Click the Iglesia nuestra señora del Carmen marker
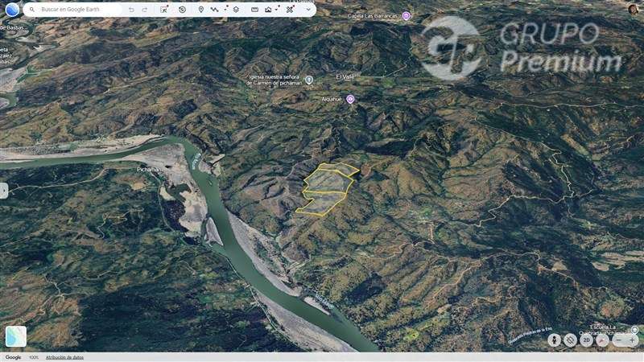The width and height of the screenshot is (644, 362). click(309, 80)
